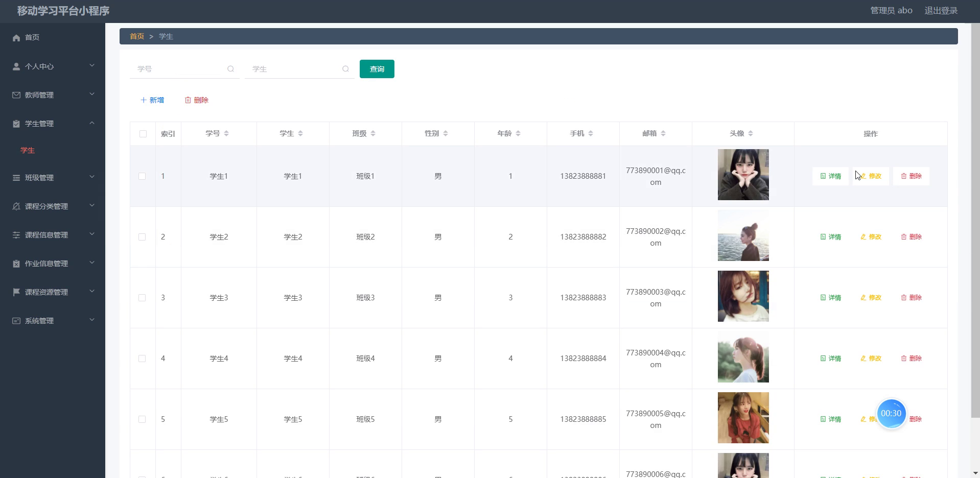Click 退出登录 to log out
980x478 pixels.
941,11
